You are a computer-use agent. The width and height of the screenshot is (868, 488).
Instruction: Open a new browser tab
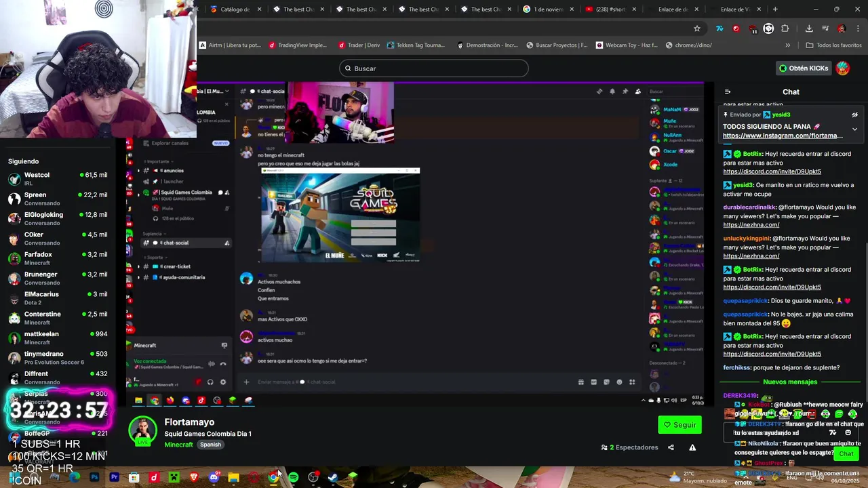pos(775,9)
